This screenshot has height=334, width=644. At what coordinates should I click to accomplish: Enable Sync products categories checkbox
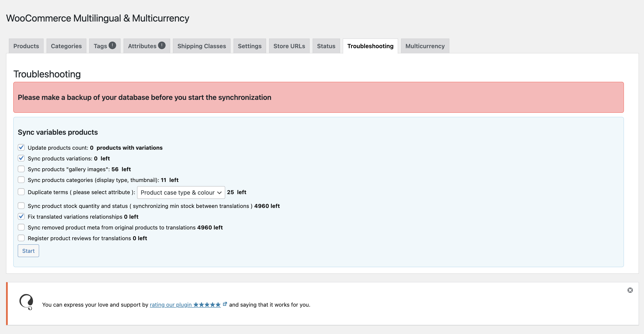point(21,180)
